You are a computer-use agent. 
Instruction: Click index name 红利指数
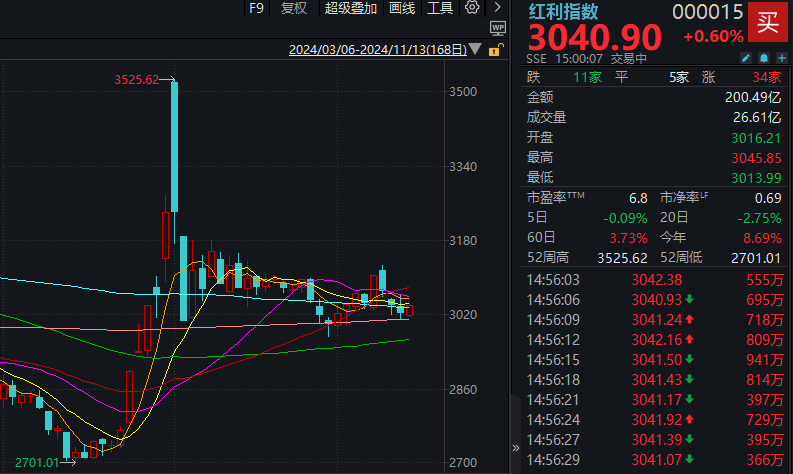(x=563, y=11)
